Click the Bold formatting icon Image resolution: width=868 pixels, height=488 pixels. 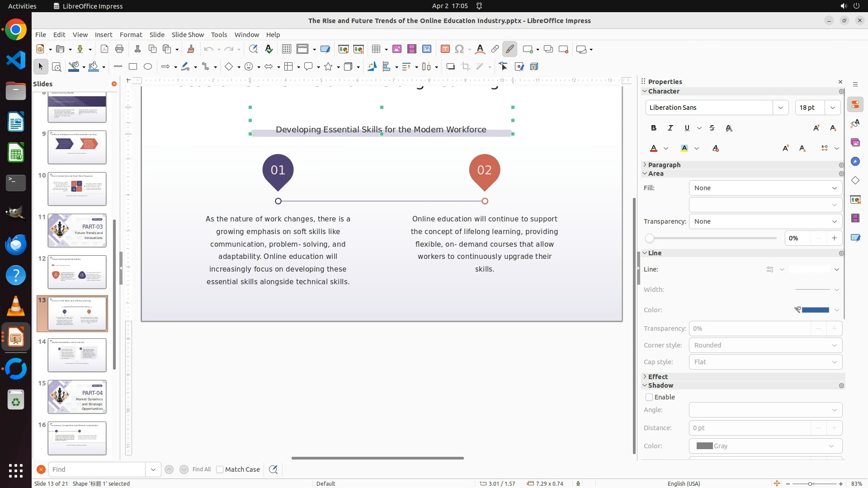tap(654, 128)
